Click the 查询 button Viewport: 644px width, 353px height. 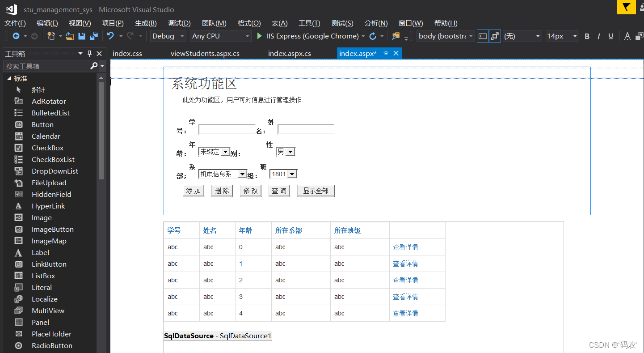279,191
